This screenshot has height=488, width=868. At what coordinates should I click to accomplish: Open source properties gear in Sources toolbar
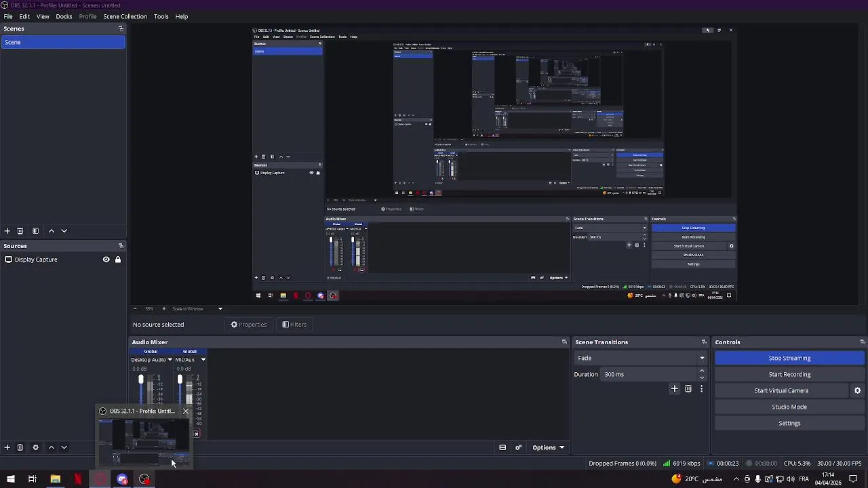pos(36,447)
